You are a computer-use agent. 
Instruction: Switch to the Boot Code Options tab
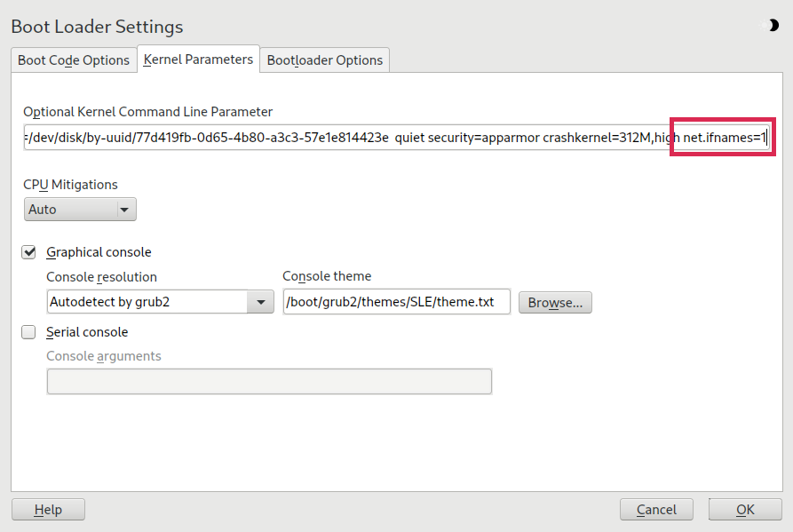coord(74,60)
